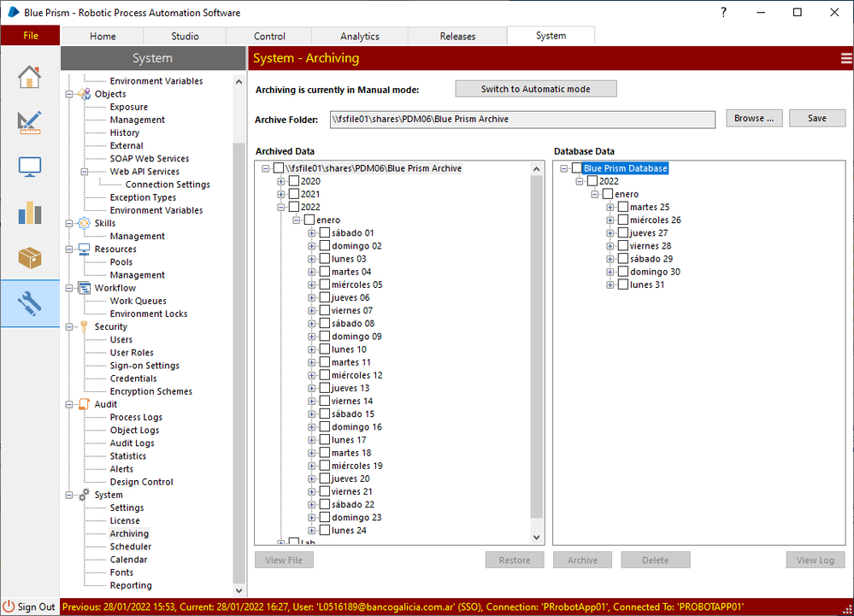Open the Home sidebar icon
The height and width of the screenshot is (616, 854).
pyautogui.click(x=29, y=77)
